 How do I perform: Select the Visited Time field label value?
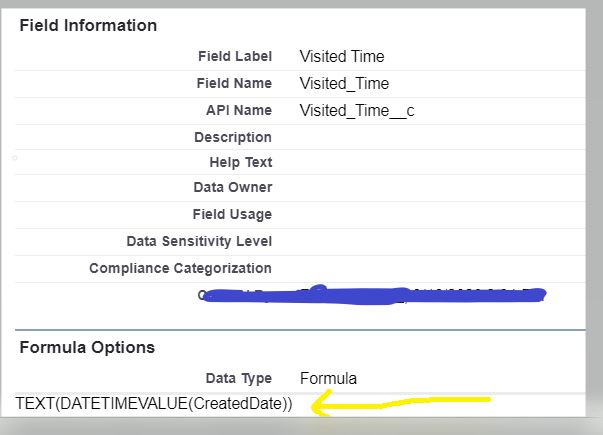[x=342, y=57]
